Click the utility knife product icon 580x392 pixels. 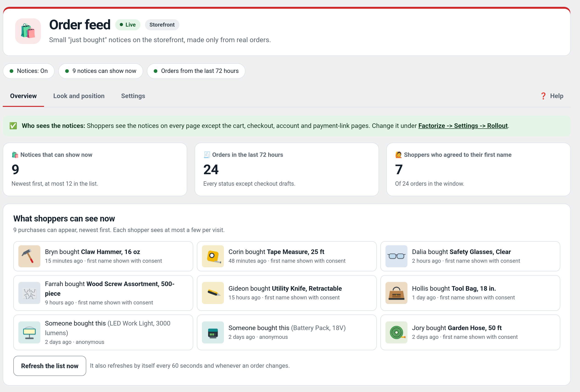(x=213, y=293)
